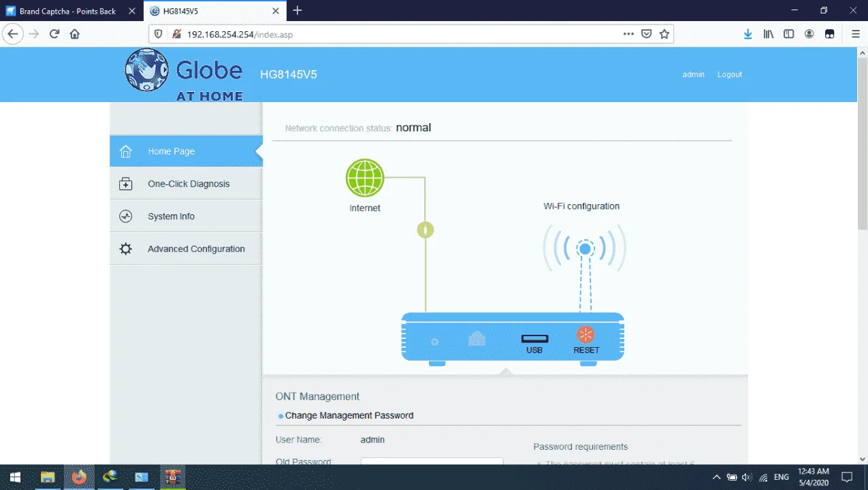Open the tracking protection shield icon

(159, 34)
